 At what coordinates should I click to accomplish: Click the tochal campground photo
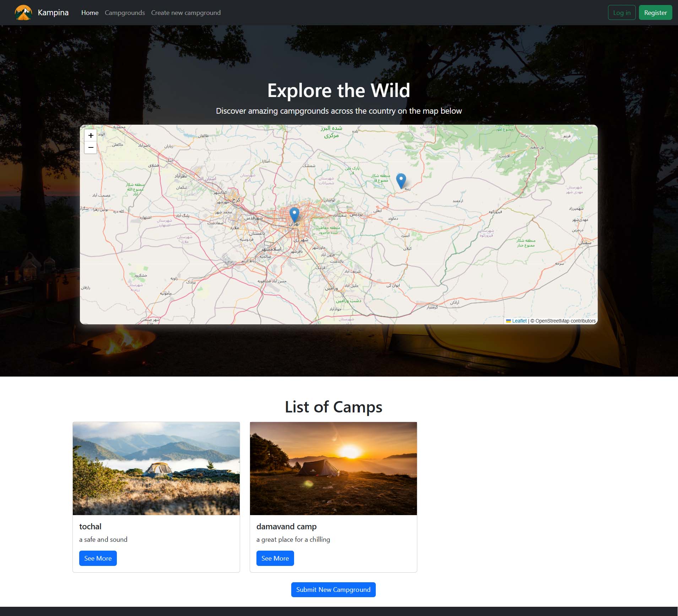click(x=156, y=468)
